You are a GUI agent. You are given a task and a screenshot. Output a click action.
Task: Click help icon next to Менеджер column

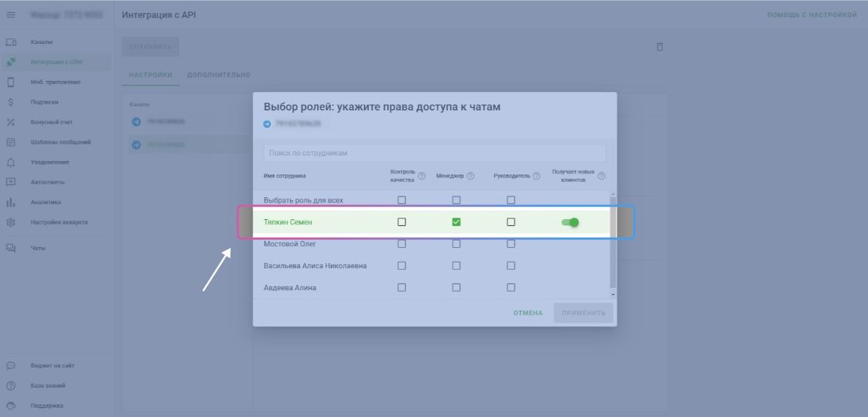coord(471,176)
